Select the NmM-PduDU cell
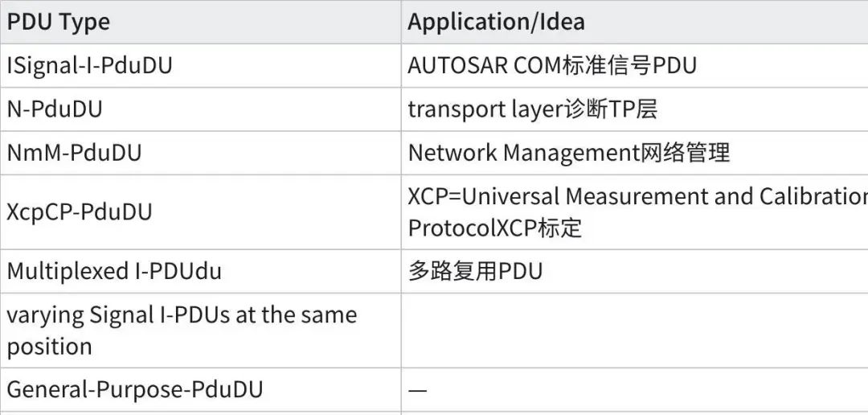 74,153
